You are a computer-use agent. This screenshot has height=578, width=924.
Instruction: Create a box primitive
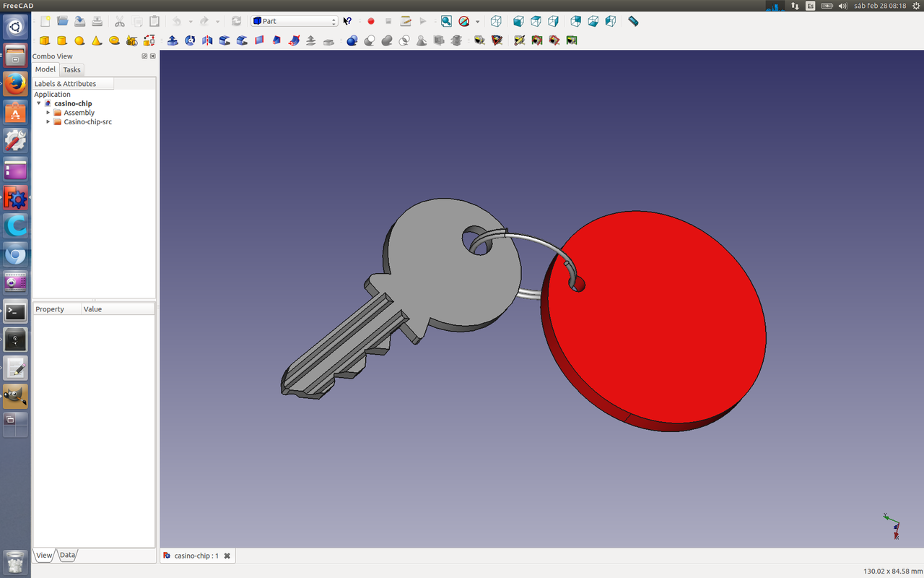point(45,40)
